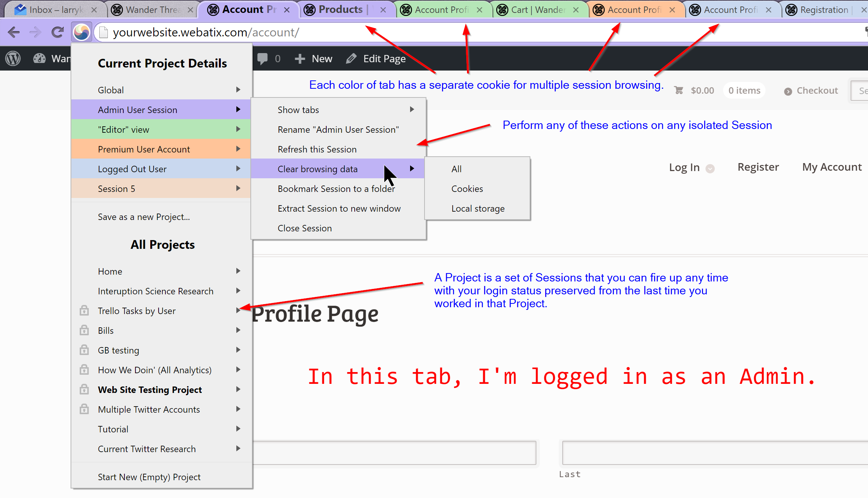Select Cookies in Clear browsing data submenu
Screen dimensions: 868x498
pyautogui.click(x=467, y=189)
